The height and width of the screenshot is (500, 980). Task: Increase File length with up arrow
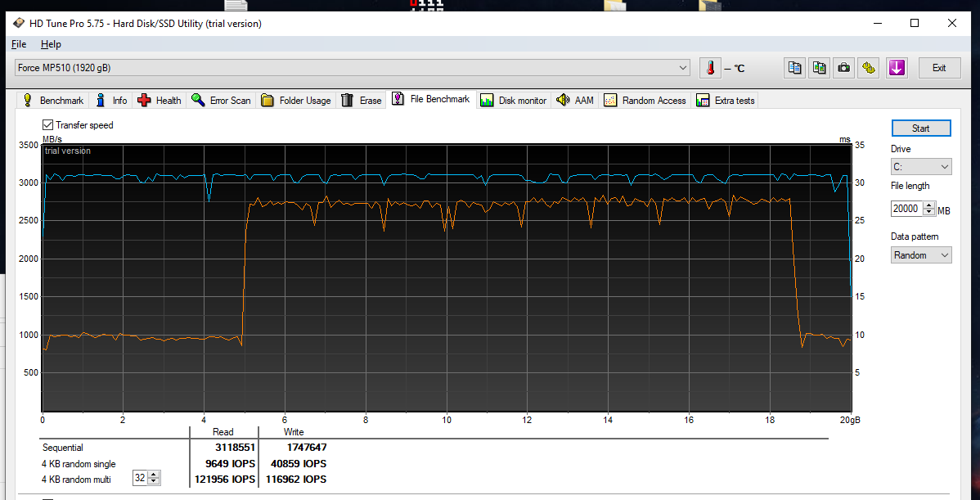tap(930, 205)
